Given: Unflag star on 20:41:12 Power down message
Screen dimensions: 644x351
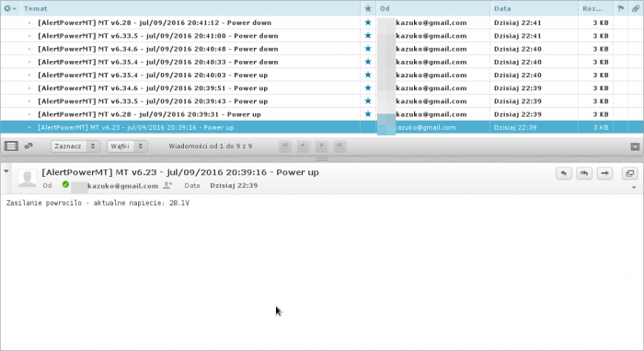Looking at the screenshot, I should coord(368,22).
